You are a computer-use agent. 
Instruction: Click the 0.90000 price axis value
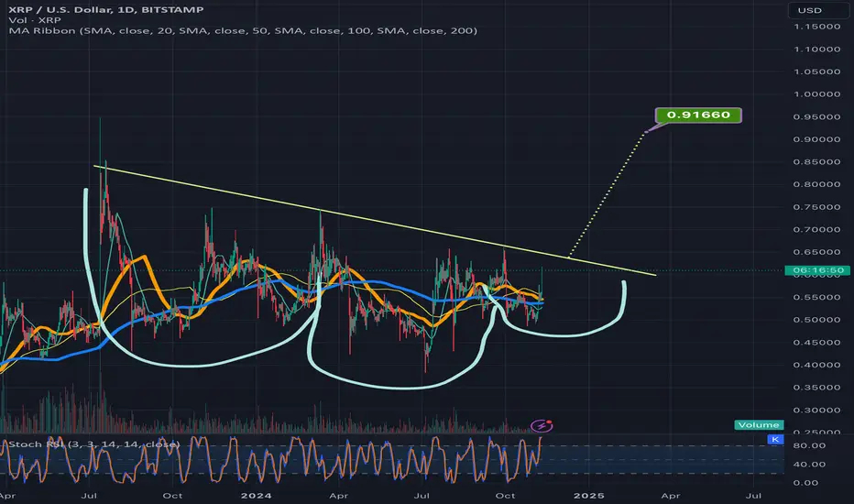(817, 139)
